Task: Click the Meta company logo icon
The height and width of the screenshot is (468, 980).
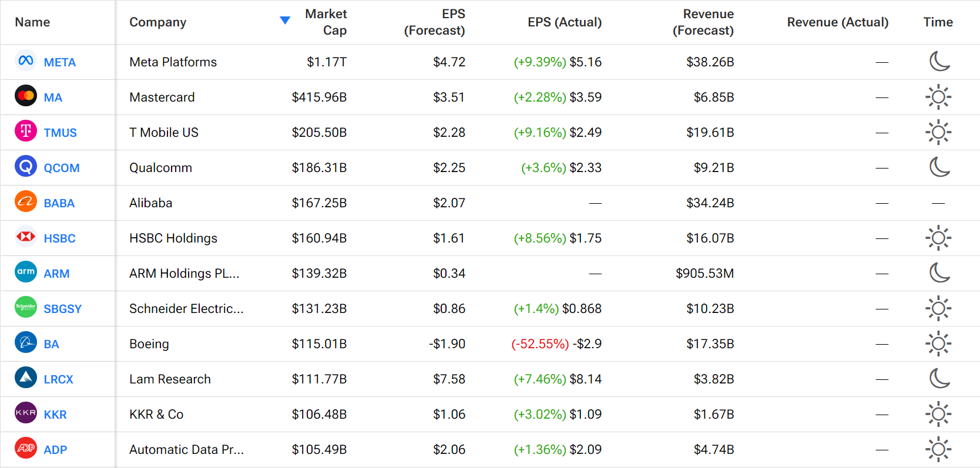Action: click(x=26, y=60)
